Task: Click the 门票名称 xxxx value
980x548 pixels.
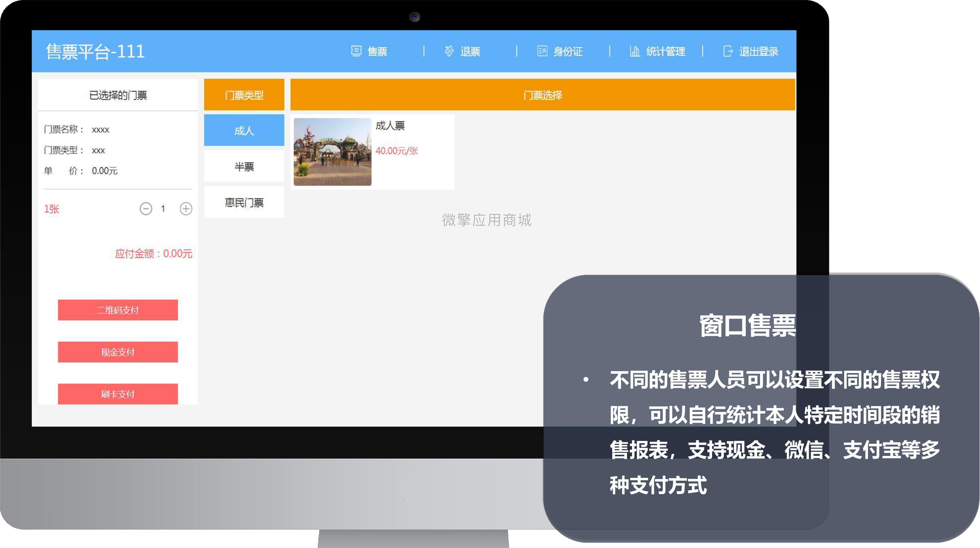Action: coord(100,129)
